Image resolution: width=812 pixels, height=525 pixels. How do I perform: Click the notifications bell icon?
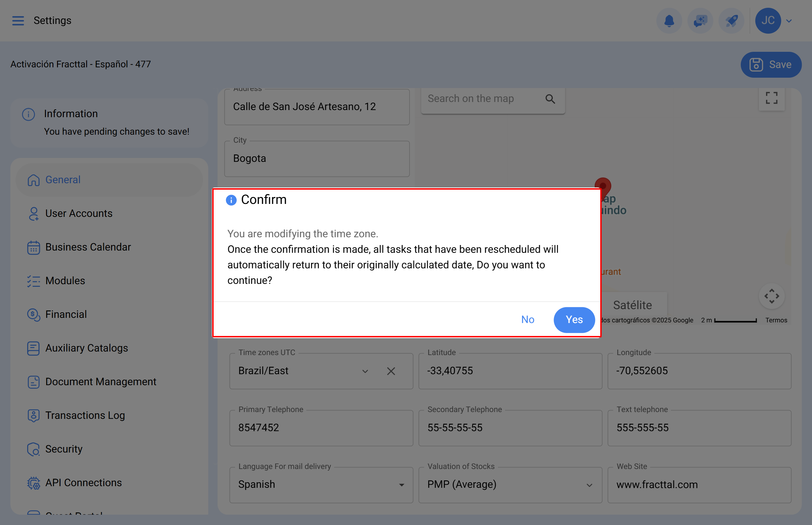click(669, 20)
